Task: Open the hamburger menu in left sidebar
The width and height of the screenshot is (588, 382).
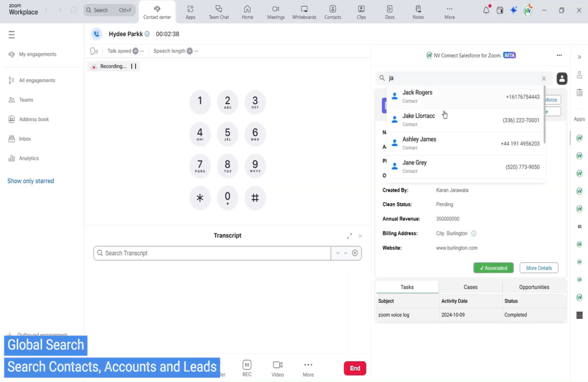Action: click(12, 35)
